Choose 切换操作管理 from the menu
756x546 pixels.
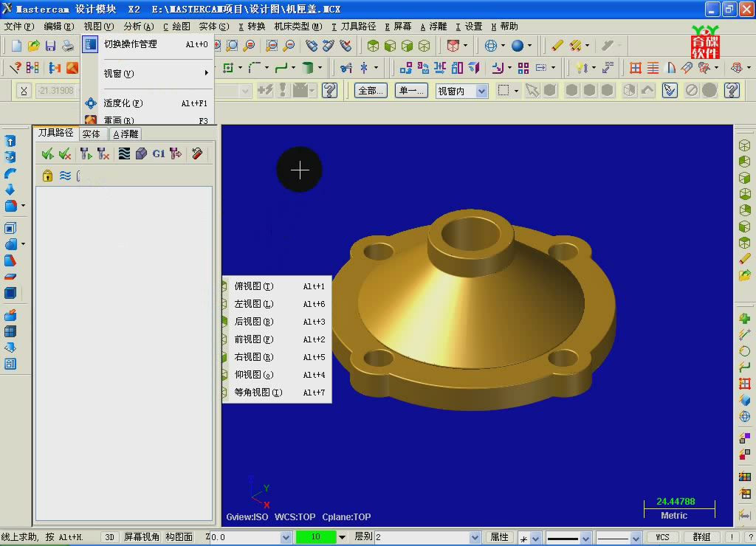click(x=148, y=44)
